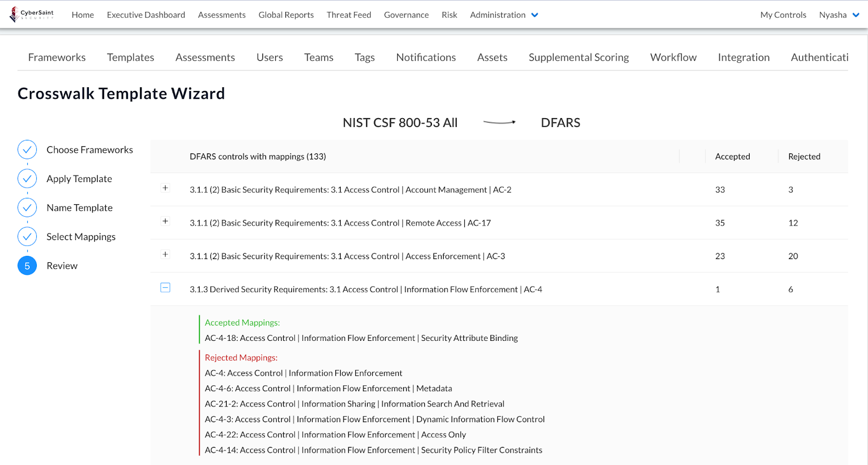The height and width of the screenshot is (465, 868).
Task: Switch to the Users tab
Action: pos(270,57)
